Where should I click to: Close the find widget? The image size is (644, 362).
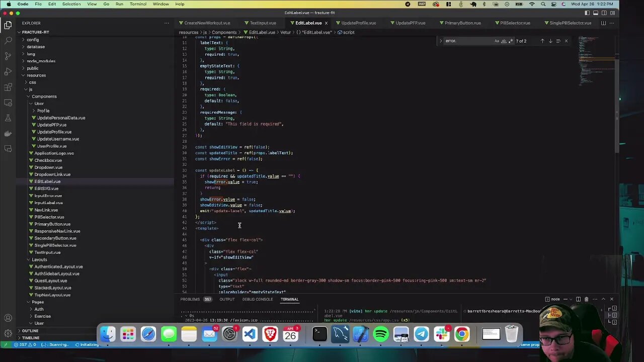click(566, 41)
